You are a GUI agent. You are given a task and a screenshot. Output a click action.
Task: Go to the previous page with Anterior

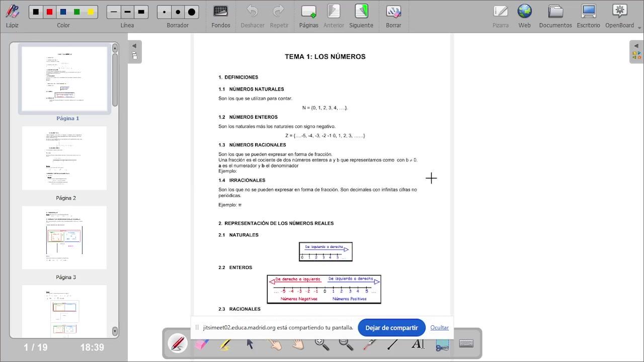click(x=334, y=16)
